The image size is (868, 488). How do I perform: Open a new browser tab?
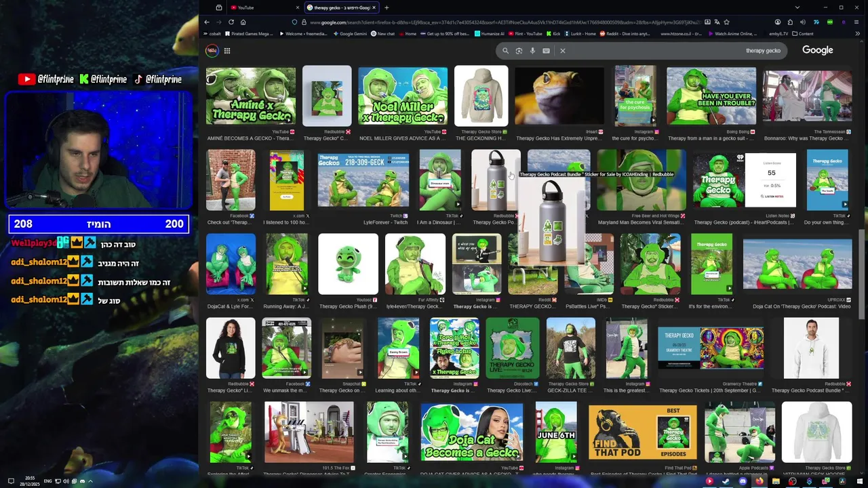[387, 7]
